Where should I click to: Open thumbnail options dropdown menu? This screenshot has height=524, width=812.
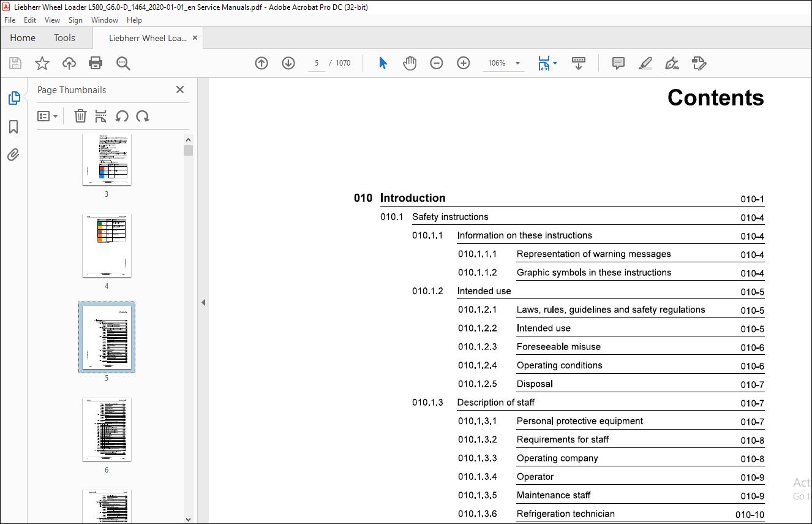tap(47, 116)
